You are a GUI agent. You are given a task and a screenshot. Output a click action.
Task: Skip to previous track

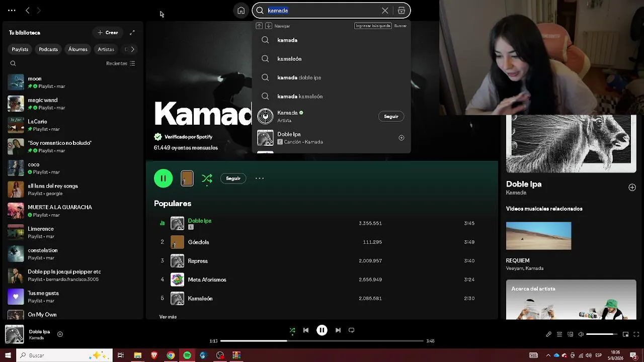pos(306,330)
